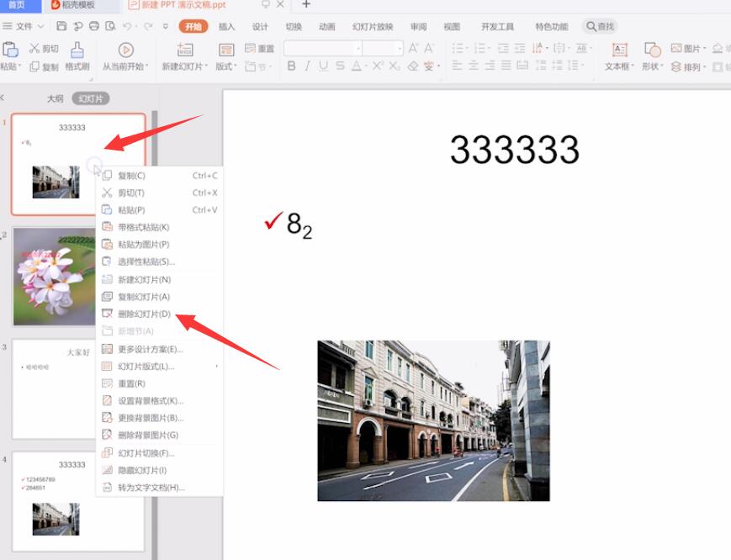Choose Delete Slide (删除幻灯片) from context menu
This screenshot has width=731, height=560.
tap(160, 314)
